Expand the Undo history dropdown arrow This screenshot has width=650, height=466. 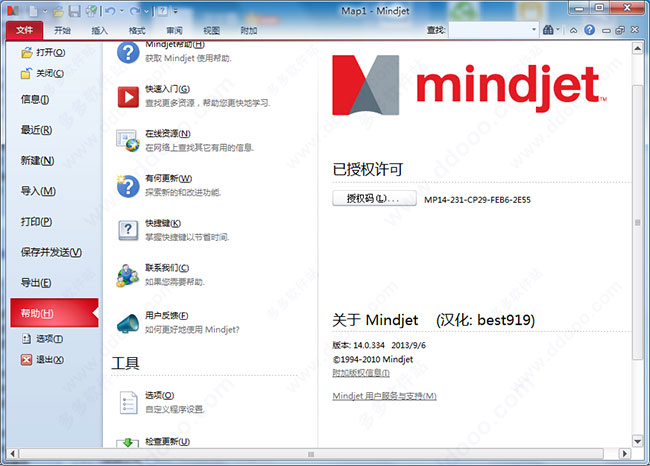122,11
